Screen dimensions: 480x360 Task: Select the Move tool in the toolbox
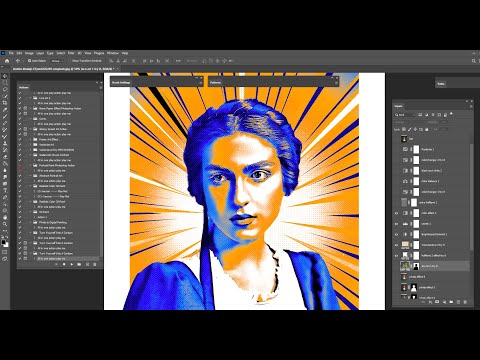(x=5, y=76)
